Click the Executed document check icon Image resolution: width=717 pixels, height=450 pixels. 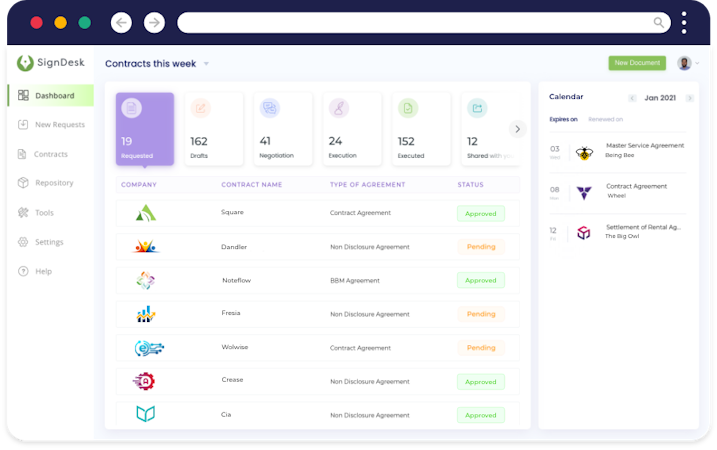tap(408, 108)
